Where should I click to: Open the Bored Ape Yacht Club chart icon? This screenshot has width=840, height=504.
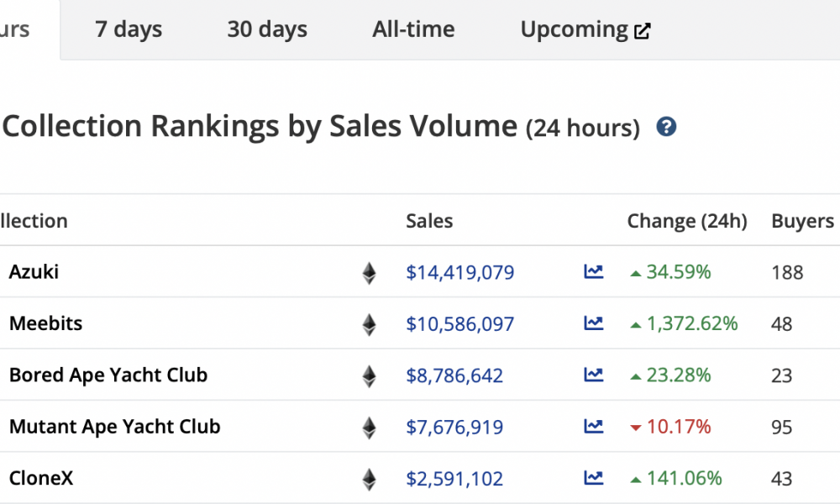(x=594, y=375)
